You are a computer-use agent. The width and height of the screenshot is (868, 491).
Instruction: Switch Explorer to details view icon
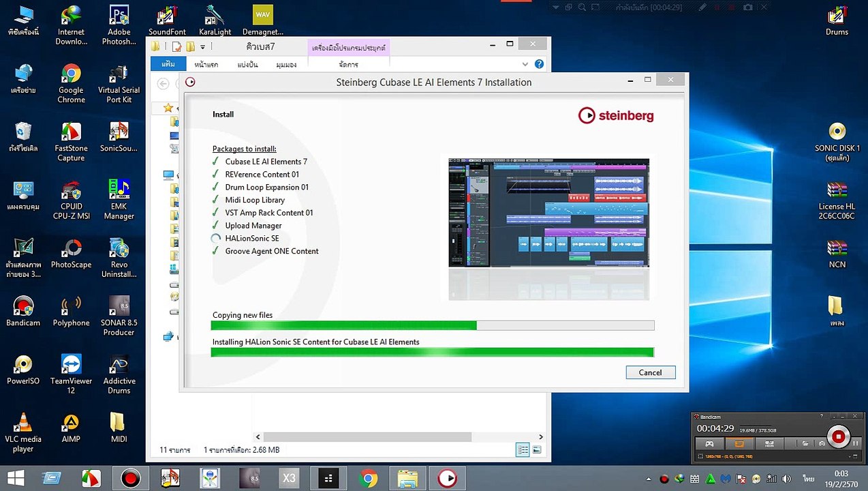pyautogui.click(x=523, y=449)
